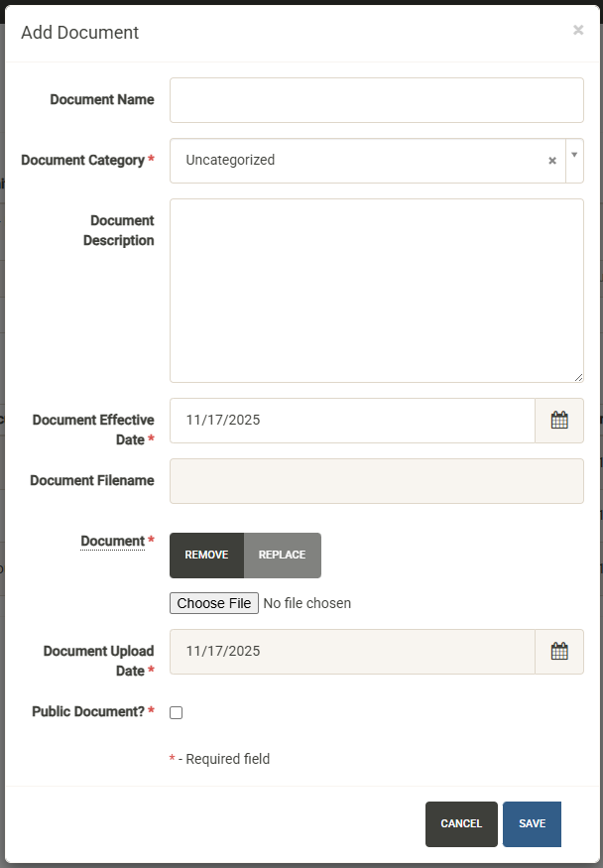
Task: Click the description box resize handle
Action: [578, 377]
